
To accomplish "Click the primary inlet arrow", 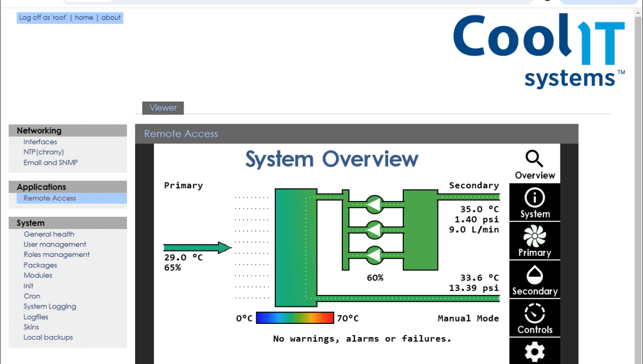I will pos(197,247).
